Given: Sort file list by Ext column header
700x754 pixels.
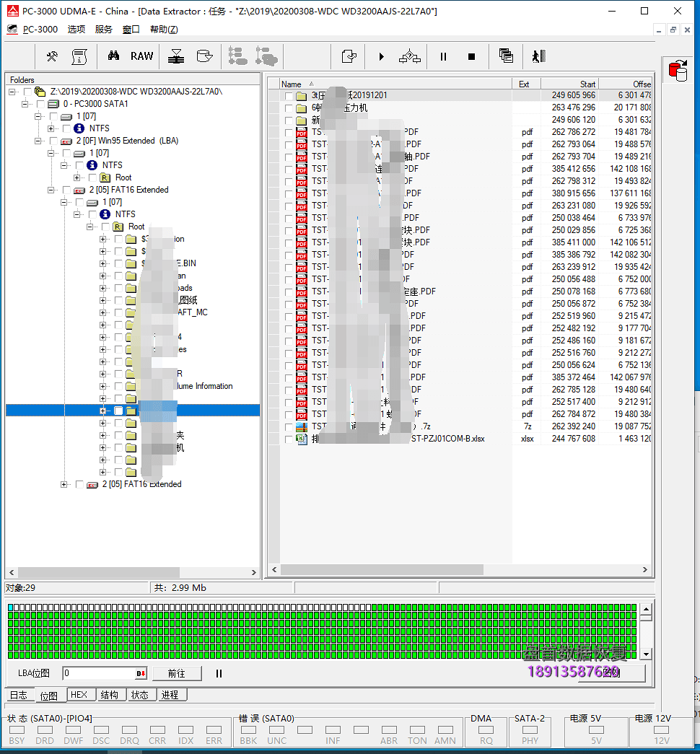Looking at the screenshot, I should 526,84.
